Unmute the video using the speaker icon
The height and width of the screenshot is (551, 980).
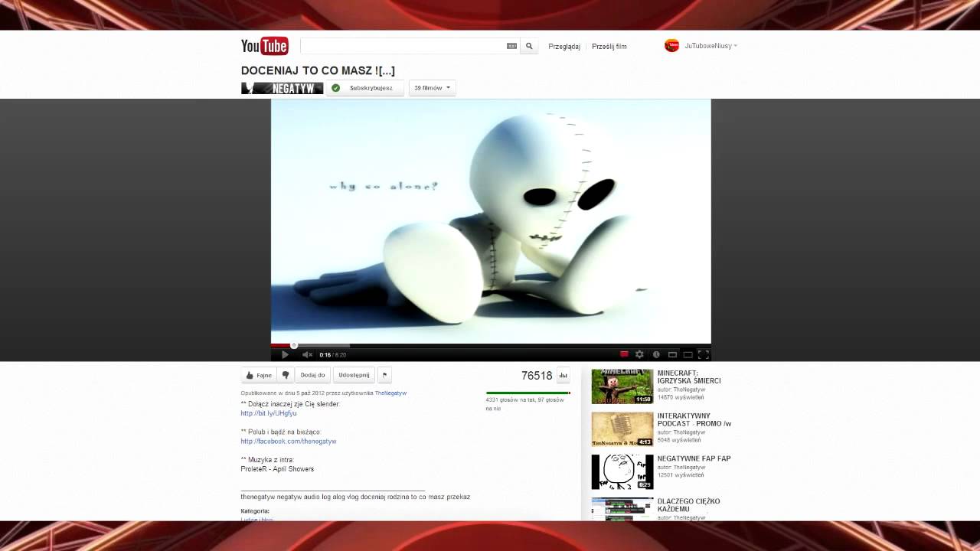coord(307,354)
